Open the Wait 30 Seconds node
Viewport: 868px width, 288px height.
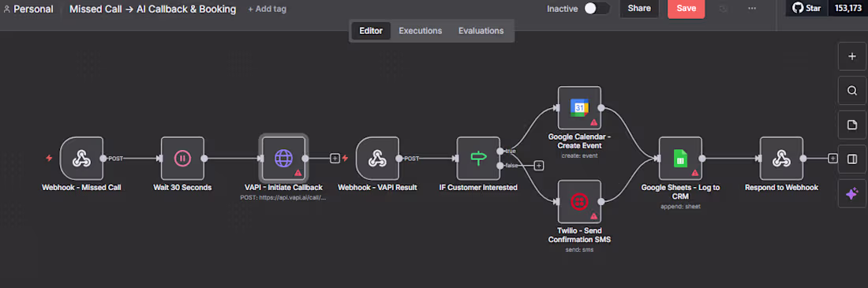[x=183, y=159]
